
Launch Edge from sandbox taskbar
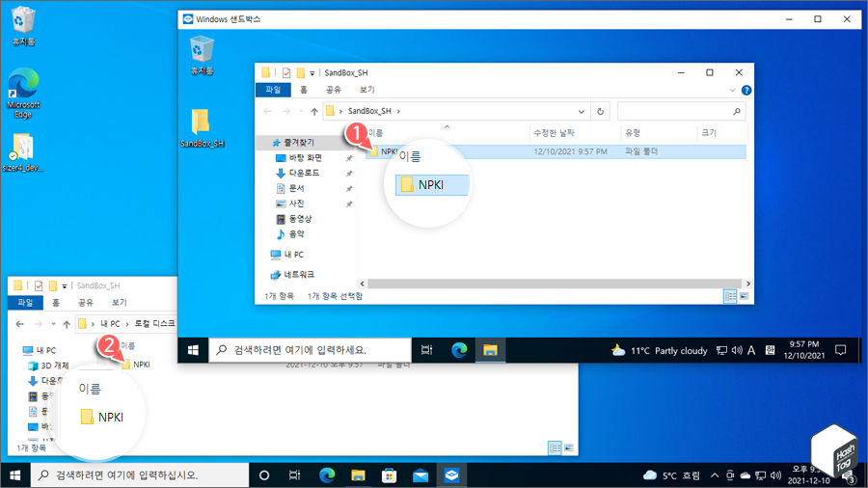click(459, 350)
